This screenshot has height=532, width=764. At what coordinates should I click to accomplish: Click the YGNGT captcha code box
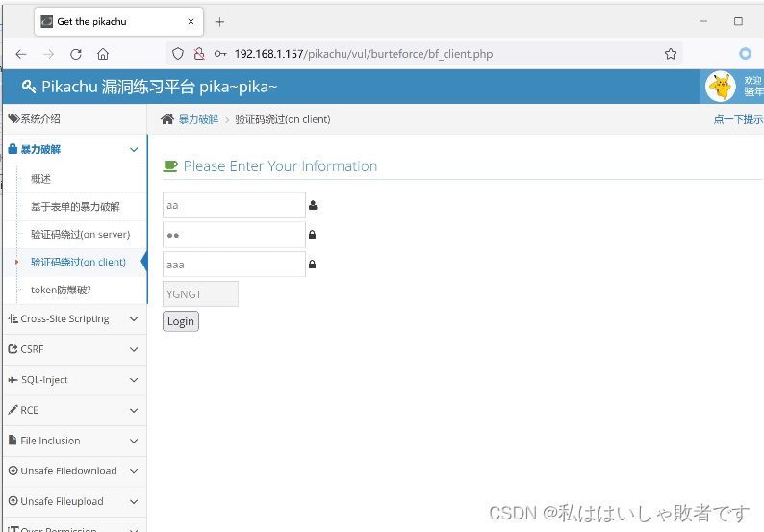[x=200, y=293]
